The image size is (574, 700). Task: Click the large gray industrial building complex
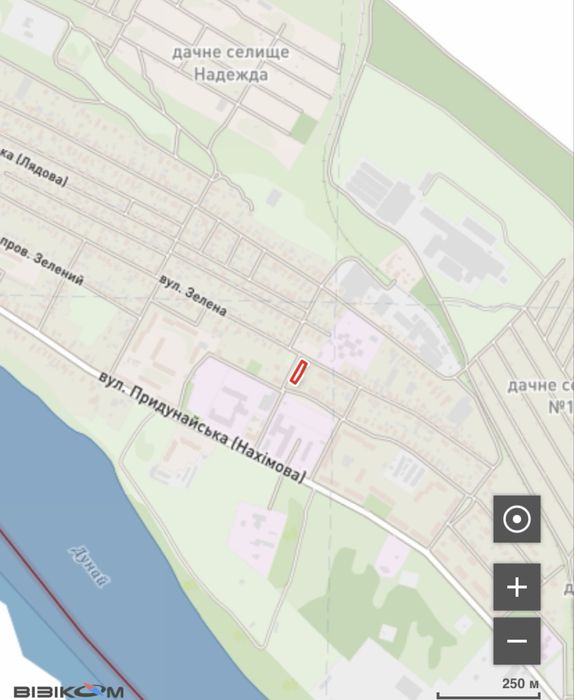coord(428,223)
